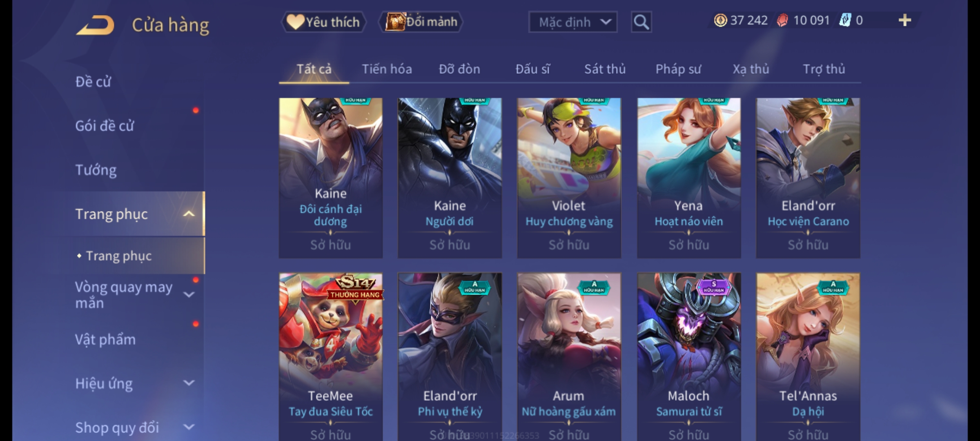This screenshot has height=441, width=980.
Task: Click the golden back arrow icon
Action: point(95,25)
